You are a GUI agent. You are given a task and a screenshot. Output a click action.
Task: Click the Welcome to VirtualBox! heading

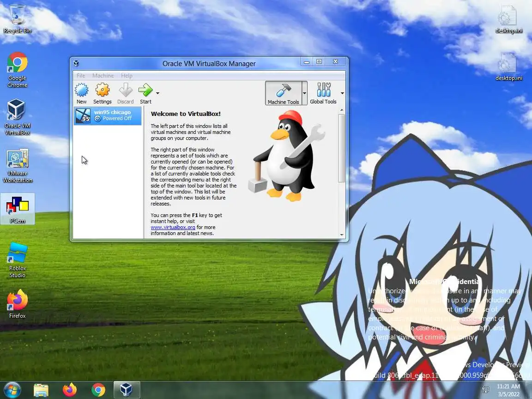pyautogui.click(x=186, y=114)
